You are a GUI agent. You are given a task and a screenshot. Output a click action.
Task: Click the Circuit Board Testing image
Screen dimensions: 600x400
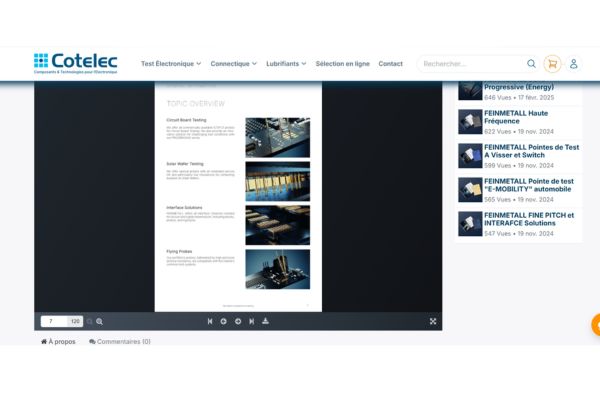click(x=277, y=137)
